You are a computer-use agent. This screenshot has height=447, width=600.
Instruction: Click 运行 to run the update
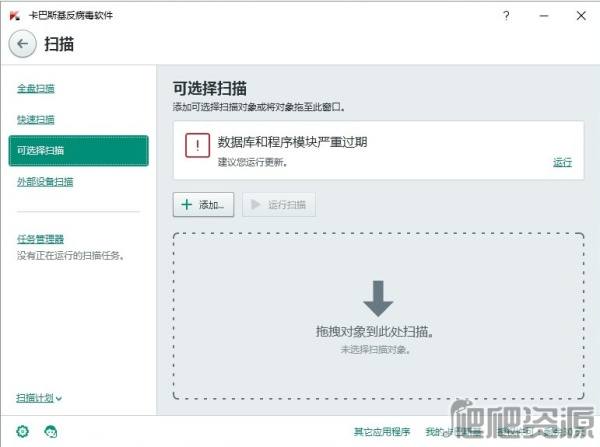562,162
